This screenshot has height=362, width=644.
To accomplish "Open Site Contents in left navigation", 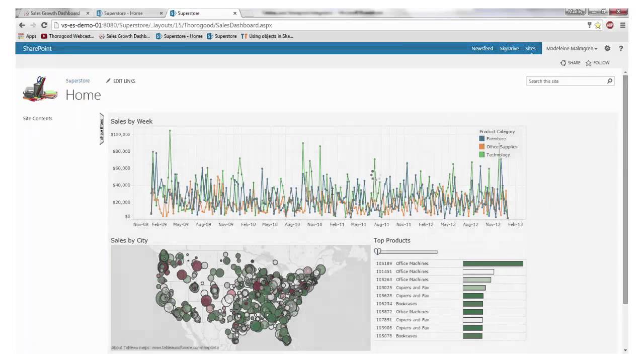I will click(38, 119).
